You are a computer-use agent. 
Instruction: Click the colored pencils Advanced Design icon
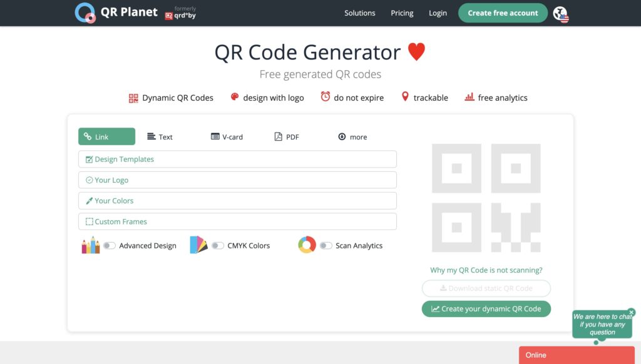90,245
